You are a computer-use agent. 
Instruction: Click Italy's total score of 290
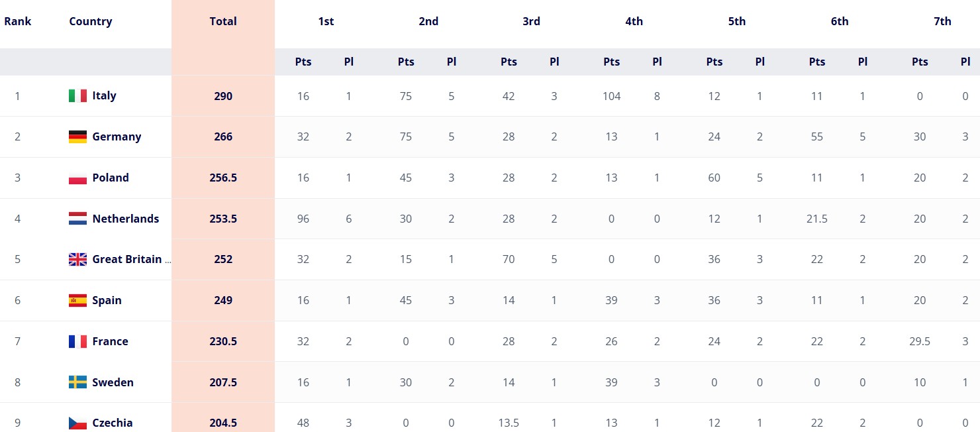click(x=223, y=96)
